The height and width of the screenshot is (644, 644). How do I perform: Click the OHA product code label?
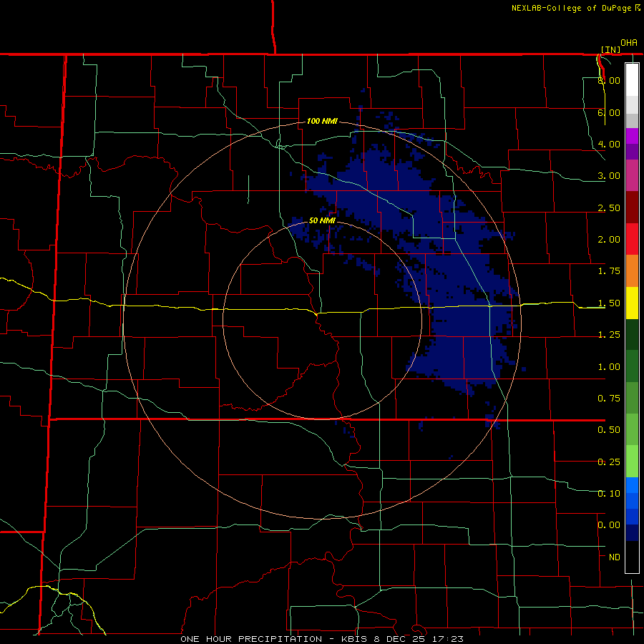point(629,43)
